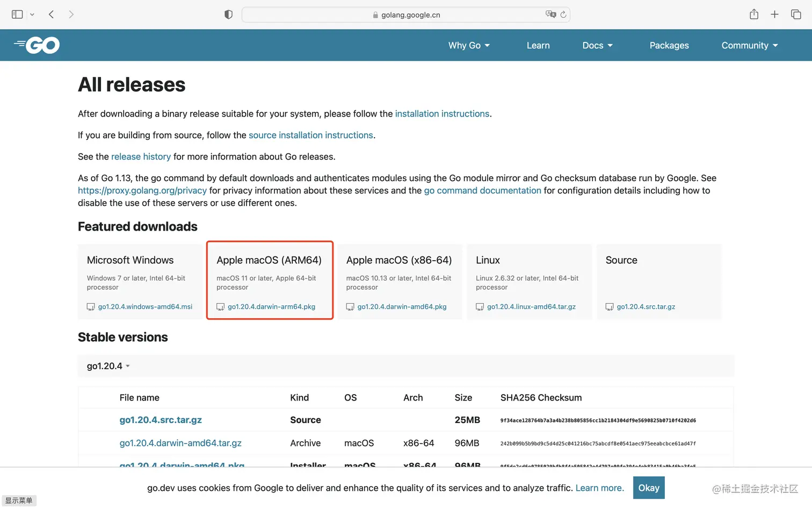Go back to previous page
This screenshot has height=508, width=812.
(52, 15)
